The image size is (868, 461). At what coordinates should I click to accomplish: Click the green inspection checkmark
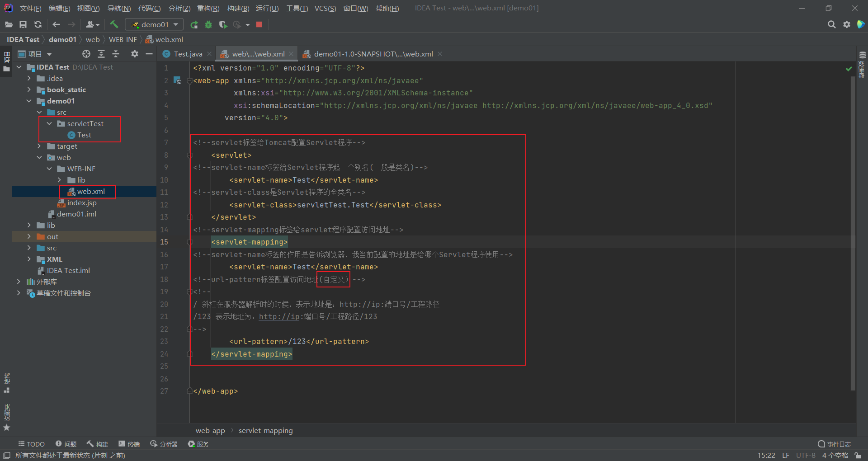tap(849, 69)
